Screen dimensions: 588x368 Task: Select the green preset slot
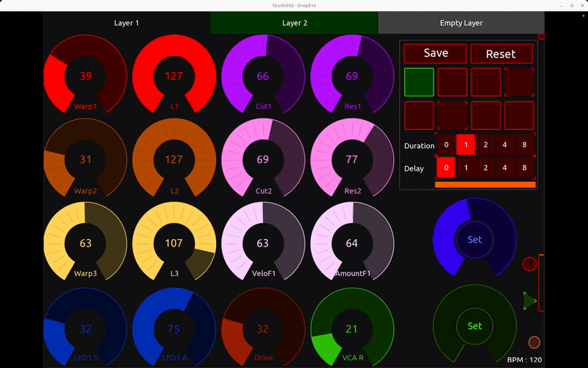click(x=419, y=82)
